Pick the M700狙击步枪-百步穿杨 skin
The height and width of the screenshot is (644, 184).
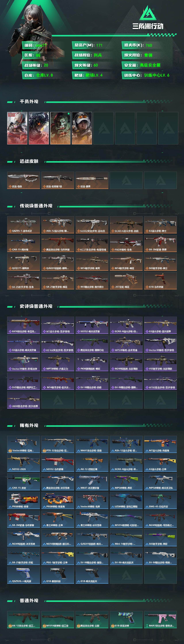point(160,381)
